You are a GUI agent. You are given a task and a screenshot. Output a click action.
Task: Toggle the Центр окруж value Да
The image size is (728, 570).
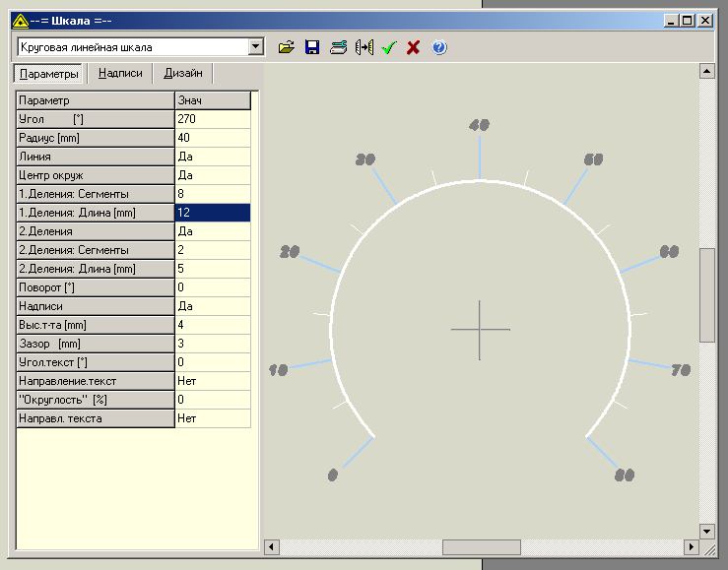tap(212, 175)
